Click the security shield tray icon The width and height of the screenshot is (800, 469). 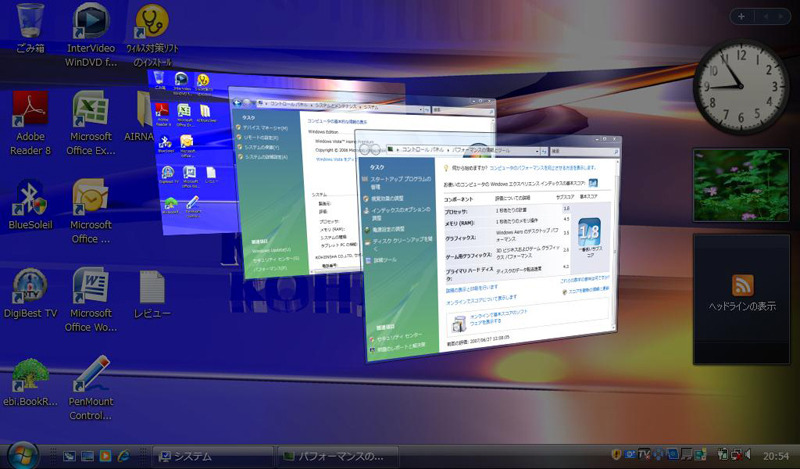click(616, 454)
